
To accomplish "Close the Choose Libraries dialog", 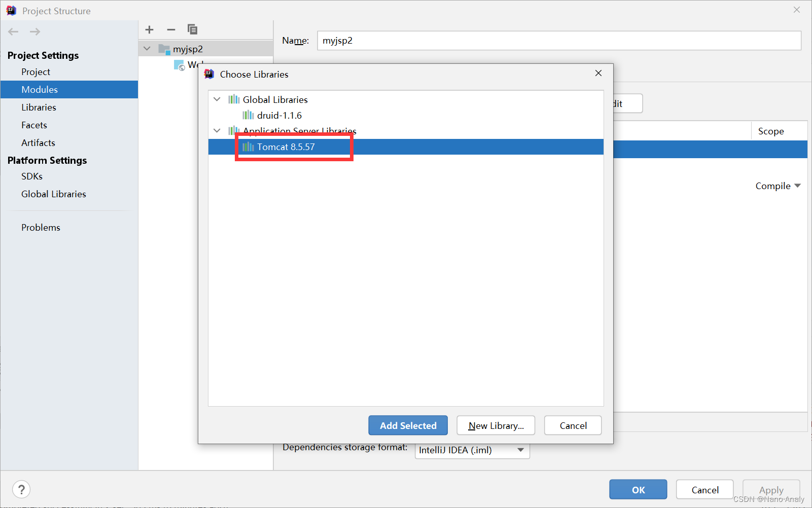I will tap(598, 74).
